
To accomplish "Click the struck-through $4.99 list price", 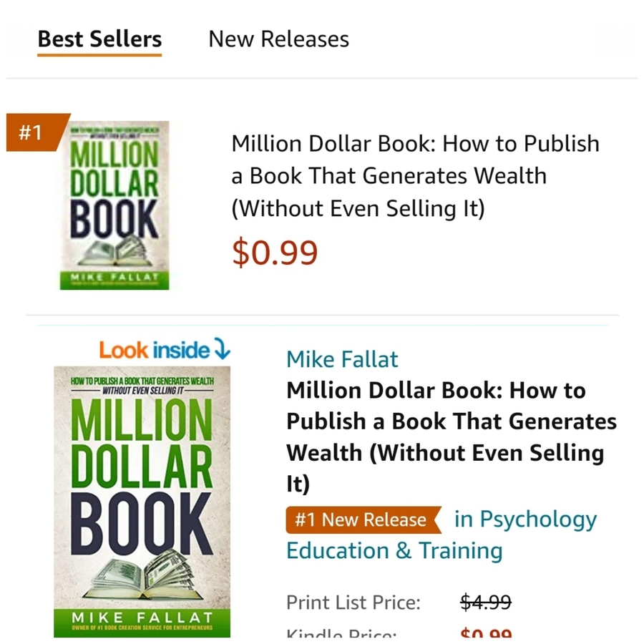I will 486,602.
